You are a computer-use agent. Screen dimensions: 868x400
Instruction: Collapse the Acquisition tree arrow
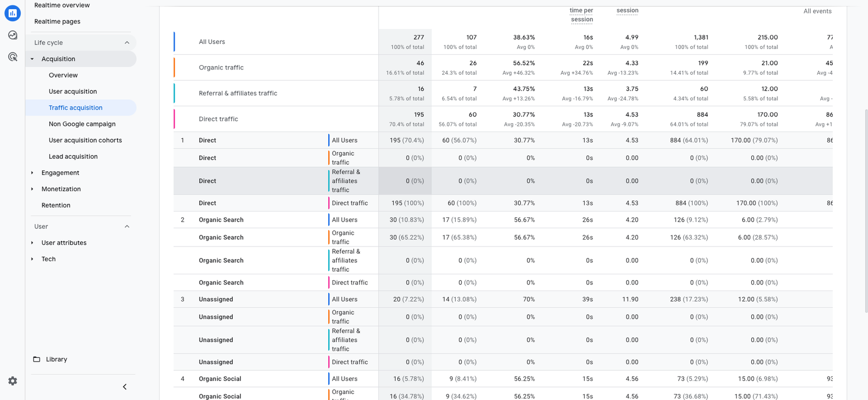tap(32, 59)
